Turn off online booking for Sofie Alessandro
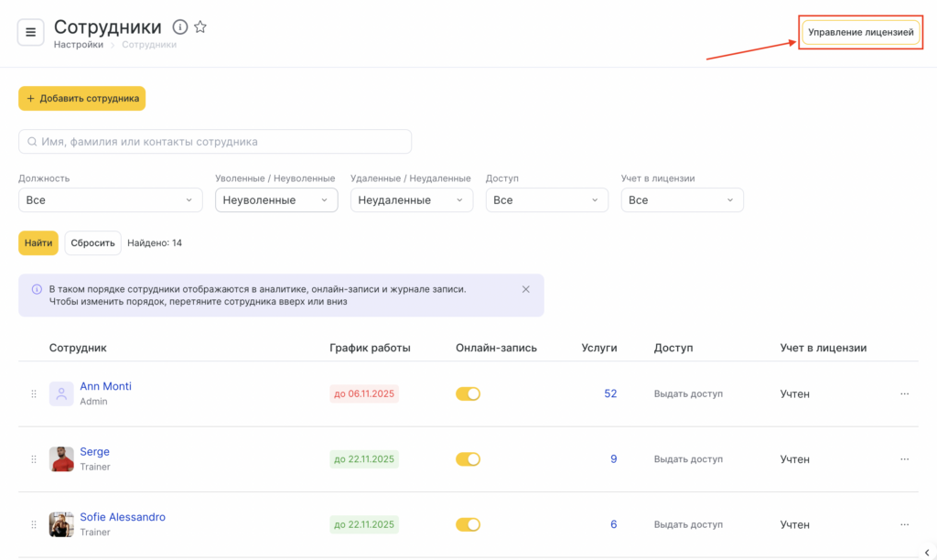 point(468,525)
